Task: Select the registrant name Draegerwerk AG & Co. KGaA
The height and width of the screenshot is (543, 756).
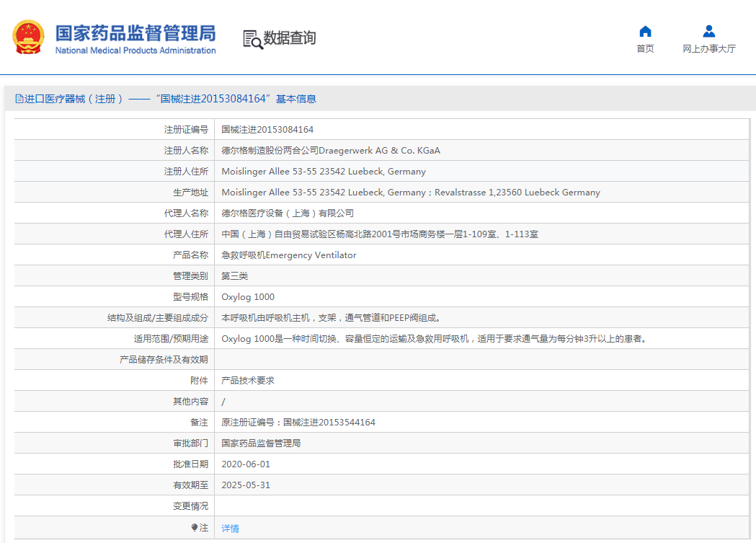Action: (x=331, y=151)
